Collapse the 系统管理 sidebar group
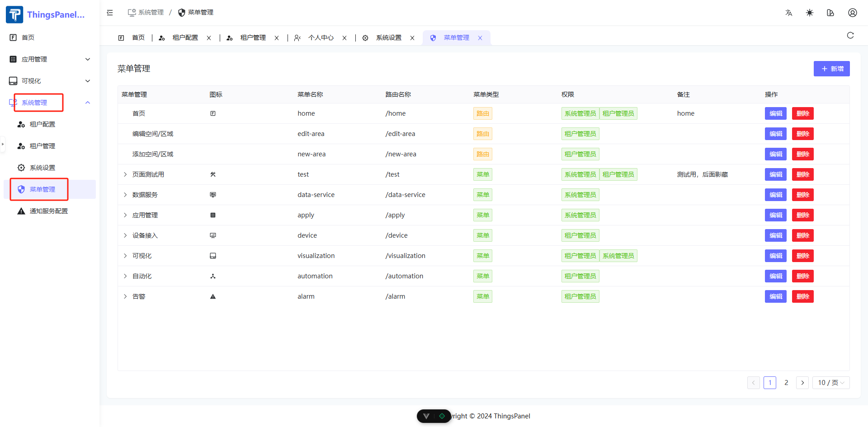The image size is (868, 427). coord(88,103)
